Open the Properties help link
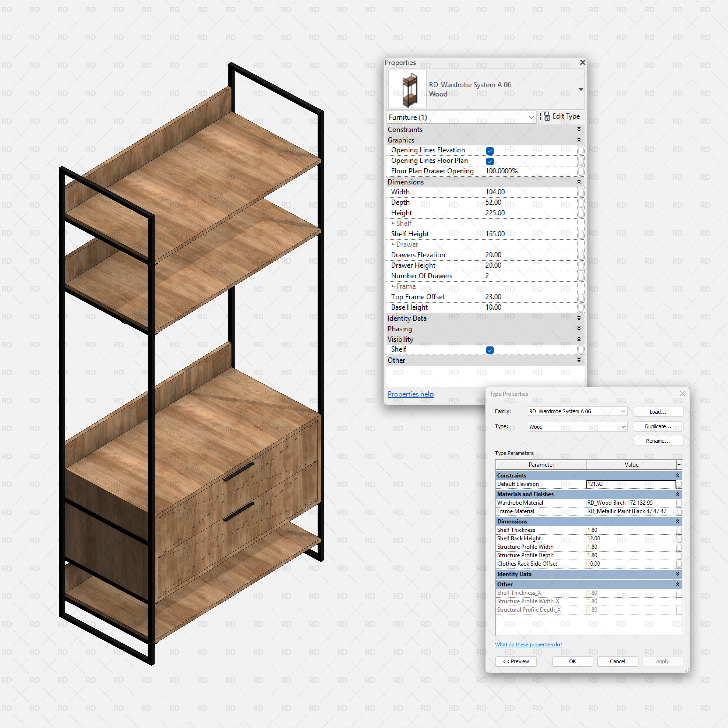Image resolution: width=728 pixels, height=728 pixels. [410, 394]
